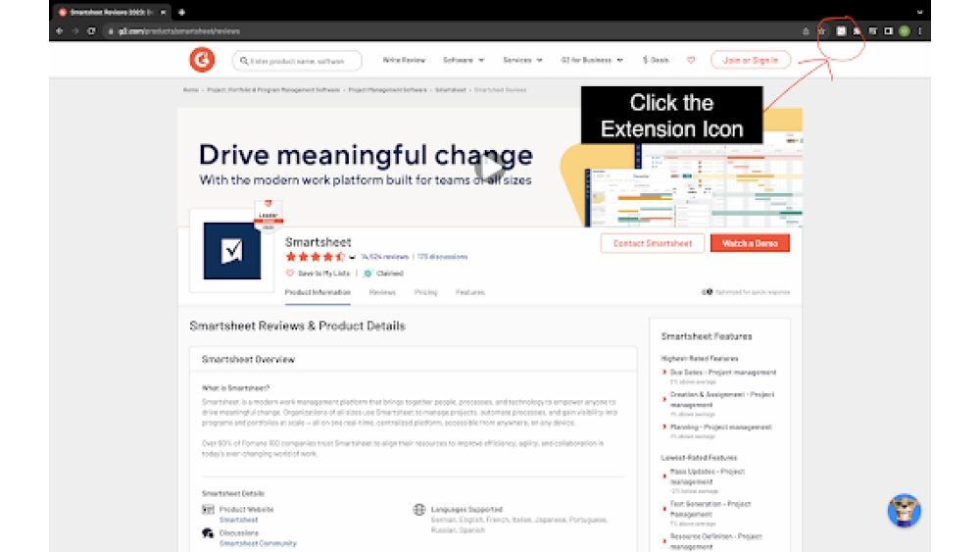Open the Smartsheet Community link

point(258,543)
